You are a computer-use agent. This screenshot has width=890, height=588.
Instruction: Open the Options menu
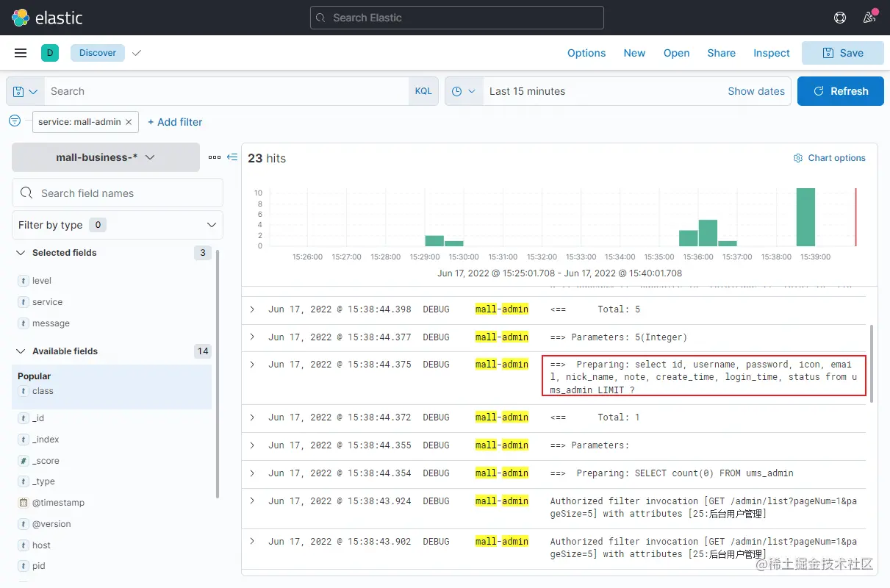click(x=586, y=53)
